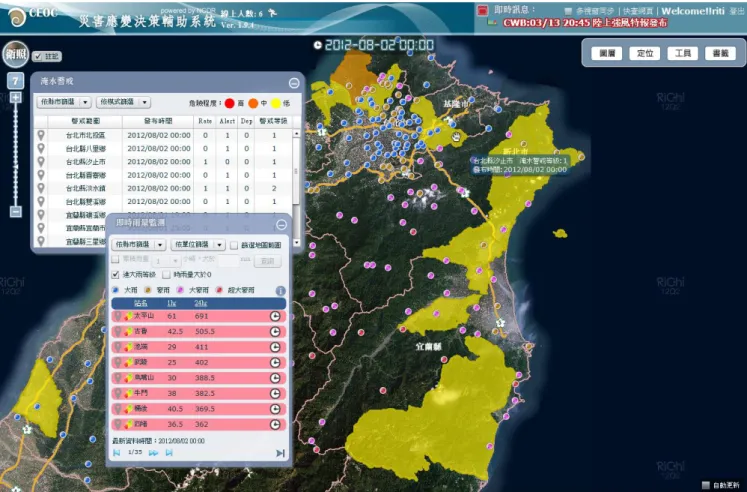Click the 警戒等級 column header
This screenshot has width=747, height=492.
pyautogui.click(x=273, y=121)
